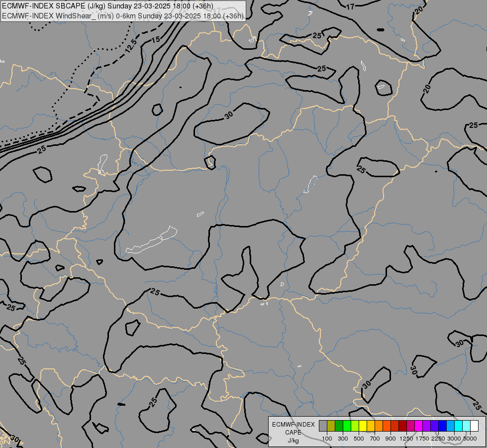
Task: Select the indigo-violet legend swatch
Action: (x=434, y=426)
